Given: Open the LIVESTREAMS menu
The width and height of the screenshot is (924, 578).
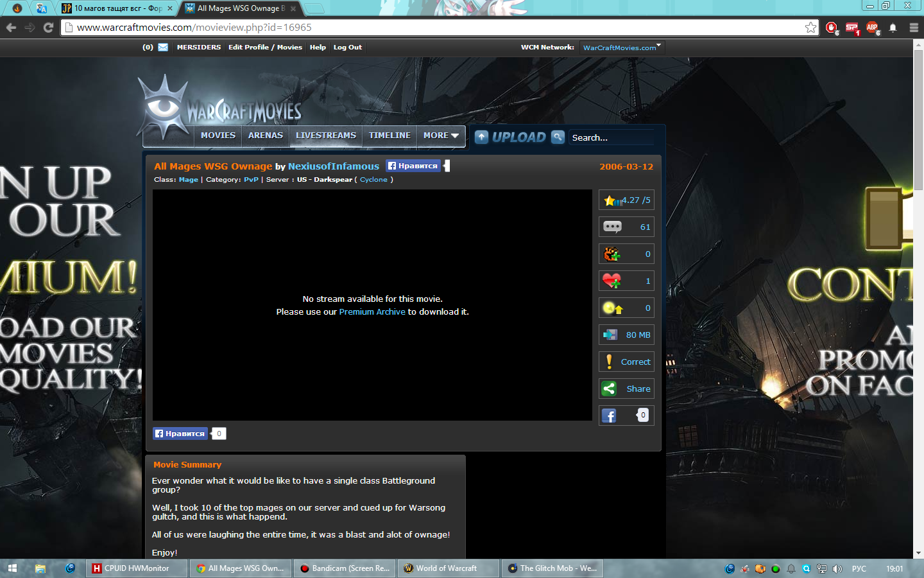Looking at the screenshot, I should tap(326, 136).
